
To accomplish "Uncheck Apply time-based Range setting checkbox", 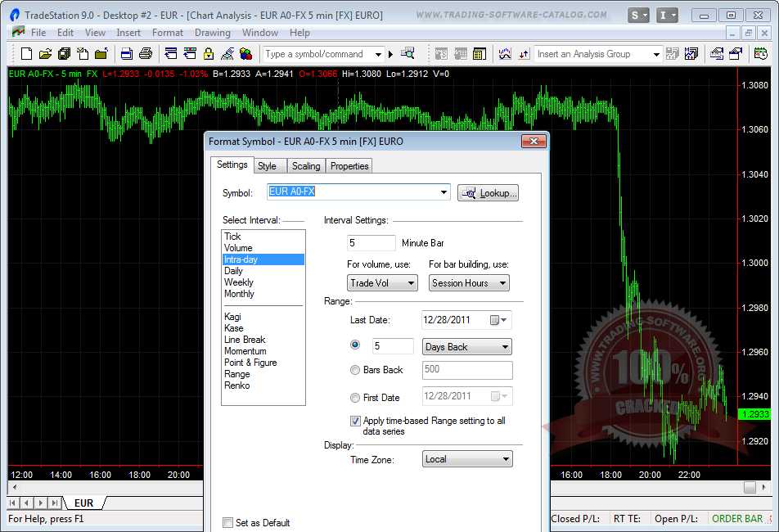I will 355,421.
